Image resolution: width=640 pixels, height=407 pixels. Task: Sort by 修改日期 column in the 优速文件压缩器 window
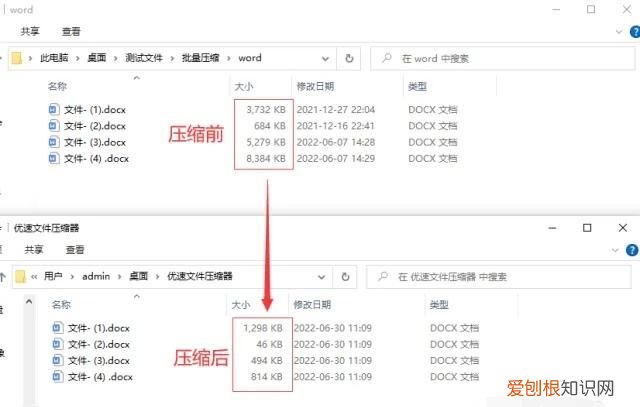point(312,305)
